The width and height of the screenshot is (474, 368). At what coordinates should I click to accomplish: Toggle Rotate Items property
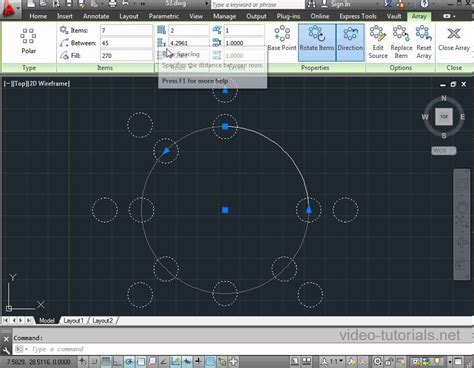[x=317, y=42]
